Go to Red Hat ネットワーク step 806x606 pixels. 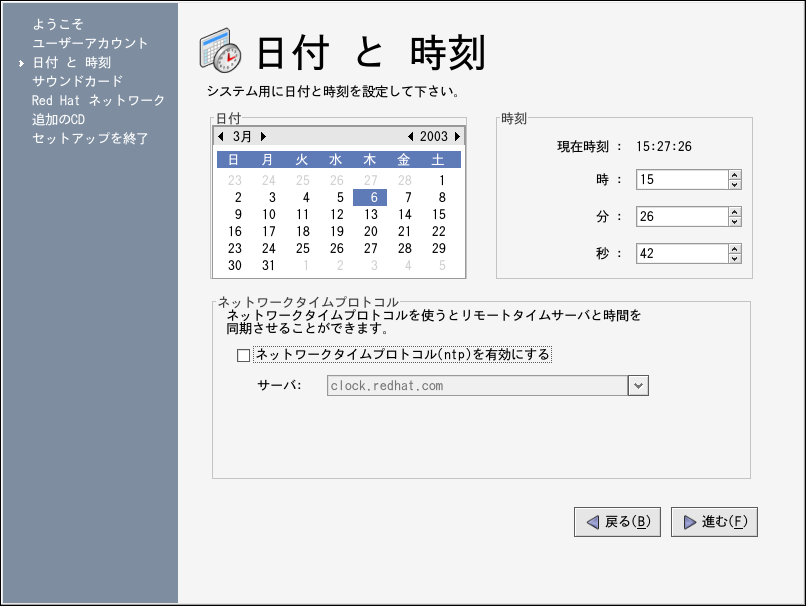click(98, 100)
